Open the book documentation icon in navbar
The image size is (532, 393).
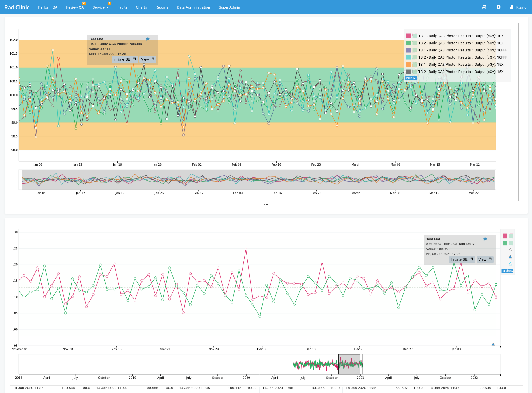tap(484, 7)
